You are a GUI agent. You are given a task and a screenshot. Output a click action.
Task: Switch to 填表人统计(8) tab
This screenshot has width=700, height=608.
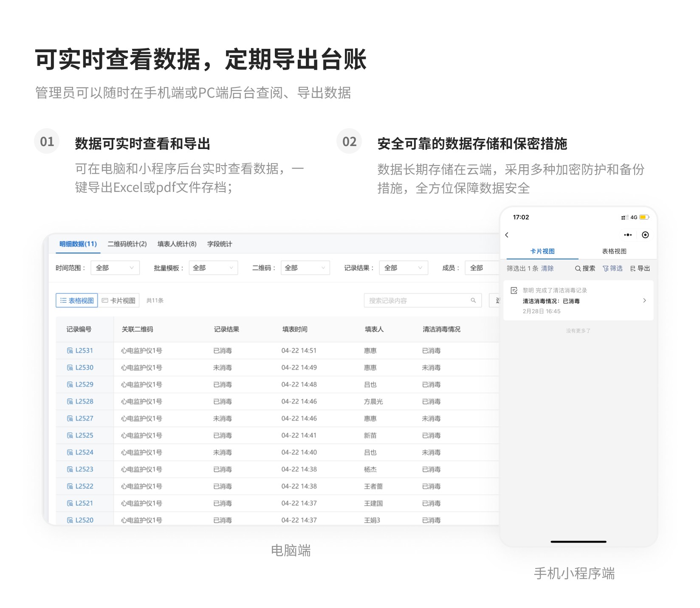pyautogui.click(x=177, y=244)
